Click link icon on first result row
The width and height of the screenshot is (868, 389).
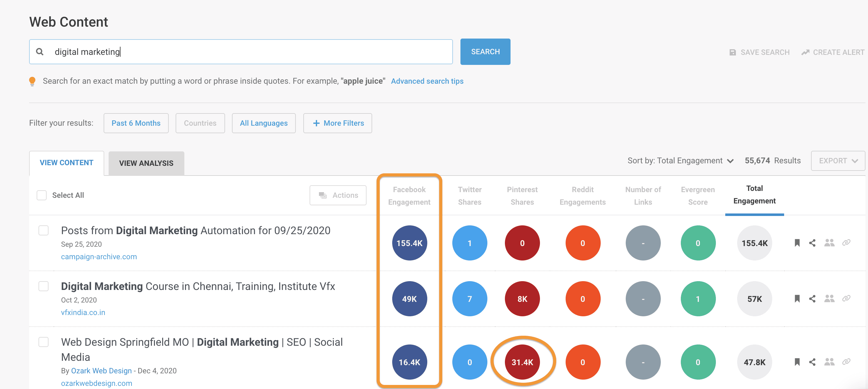pyautogui.click(x=846, y=243)
